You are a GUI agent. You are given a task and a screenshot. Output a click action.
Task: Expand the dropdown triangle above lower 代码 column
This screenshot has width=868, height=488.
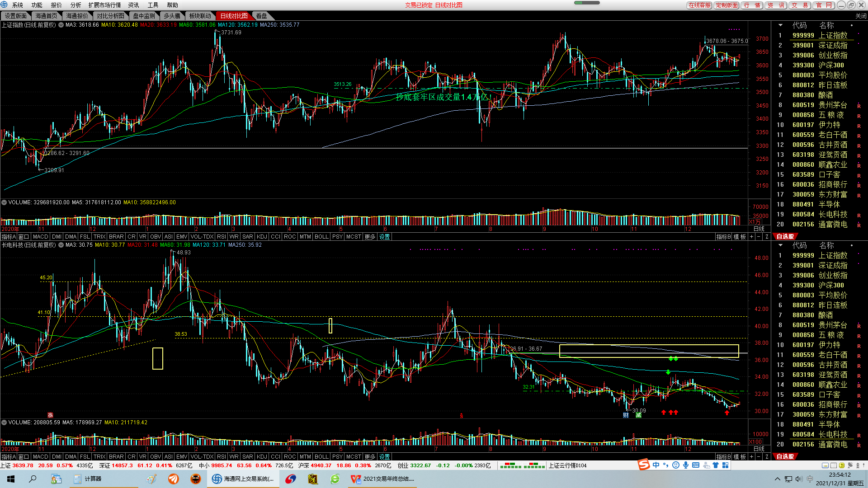[780, 245]
